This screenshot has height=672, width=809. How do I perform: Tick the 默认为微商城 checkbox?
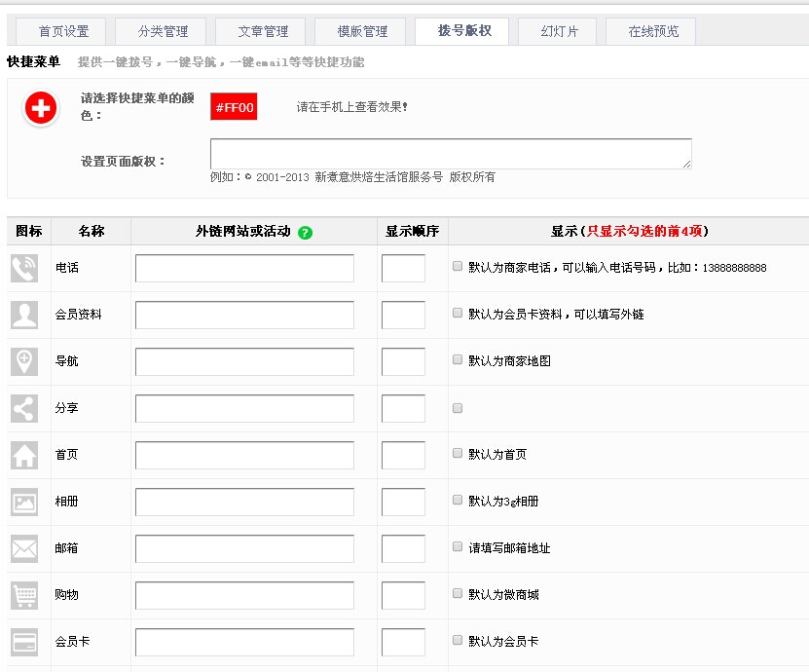[x=458, y=593]
